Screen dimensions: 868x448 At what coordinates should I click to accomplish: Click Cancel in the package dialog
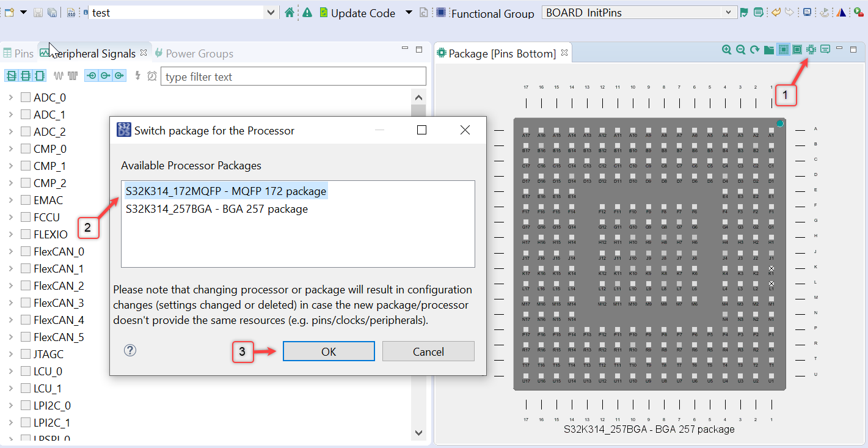428,351
